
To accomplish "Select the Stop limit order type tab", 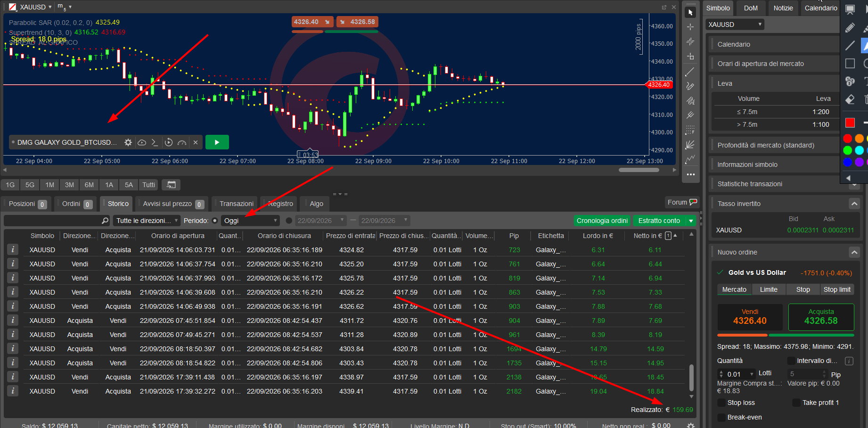I will pos(837,289).
